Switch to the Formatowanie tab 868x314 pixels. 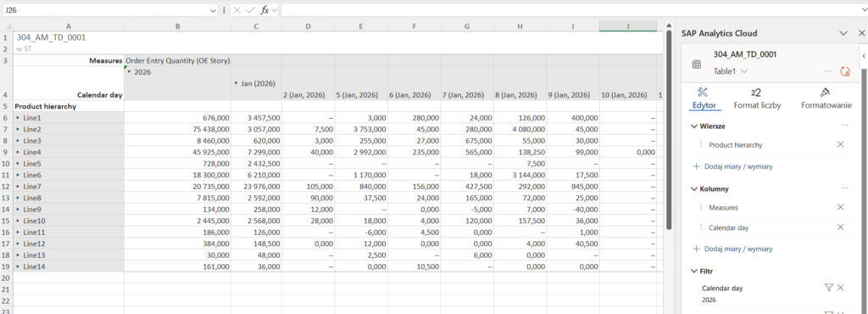pyautogui.click(x=826, y=98)
